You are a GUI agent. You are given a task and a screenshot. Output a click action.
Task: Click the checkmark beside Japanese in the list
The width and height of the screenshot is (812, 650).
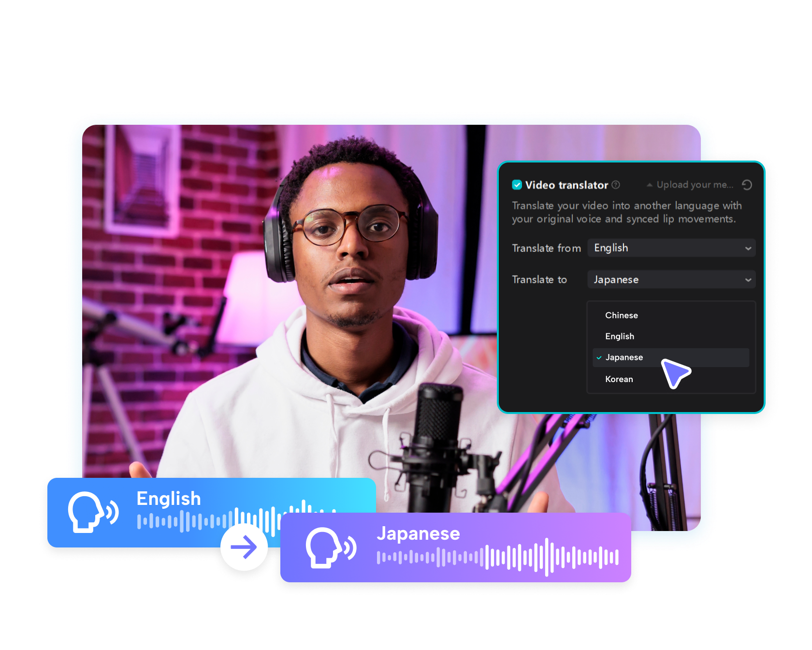[599, 358]
